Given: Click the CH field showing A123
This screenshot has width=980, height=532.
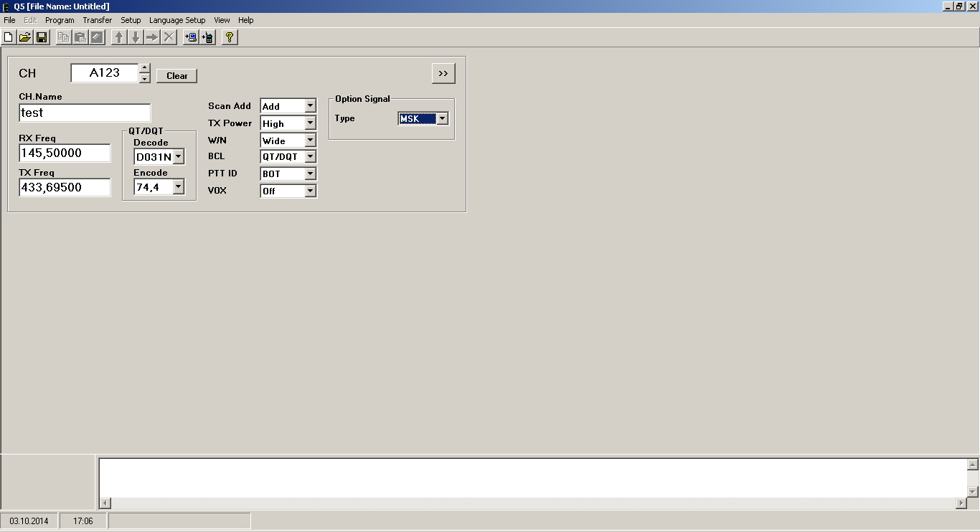Looking at the screenshot, I should 105,73.
